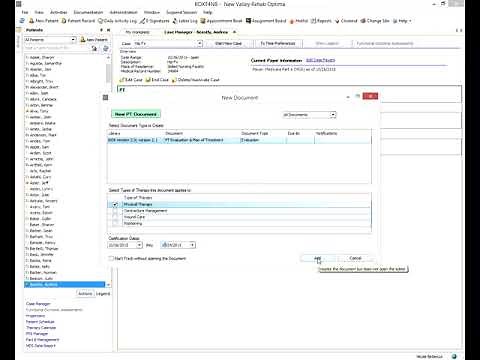Close the Patients panel with its X
480x360 pixels.
108,30
